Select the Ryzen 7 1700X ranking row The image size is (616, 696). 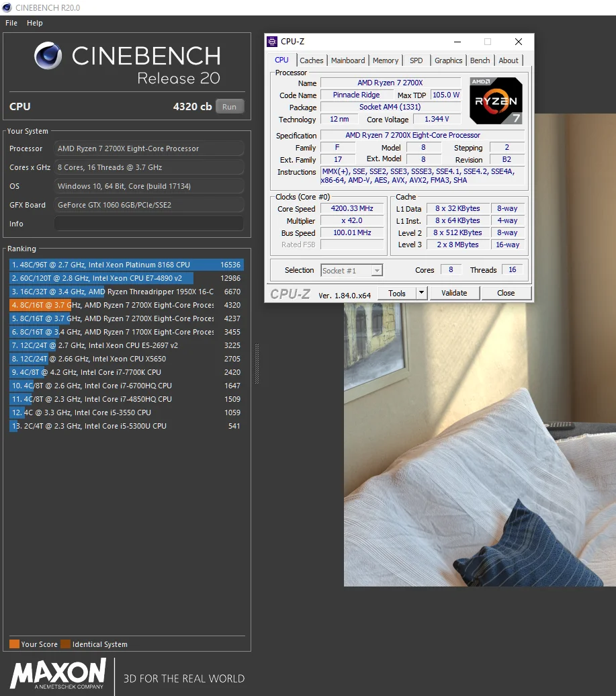[x=126, y=332]
